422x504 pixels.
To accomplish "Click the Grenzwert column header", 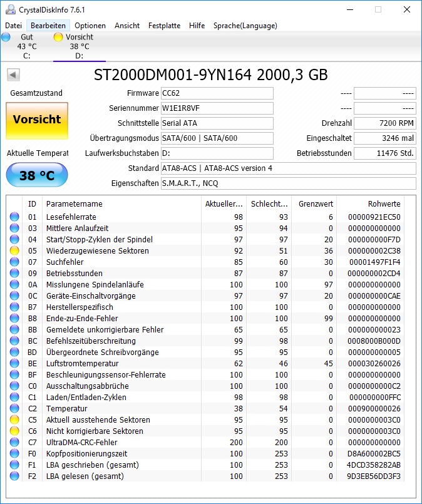I will point(314,203).
